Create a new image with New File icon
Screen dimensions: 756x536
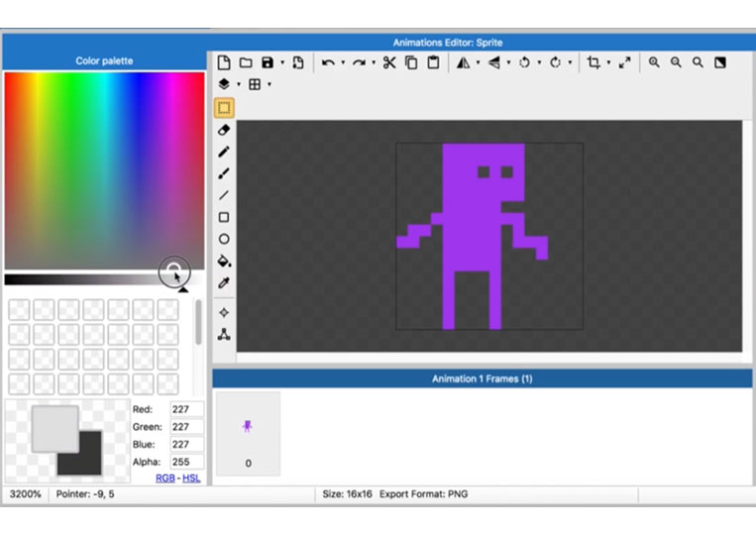coord(224,62)
